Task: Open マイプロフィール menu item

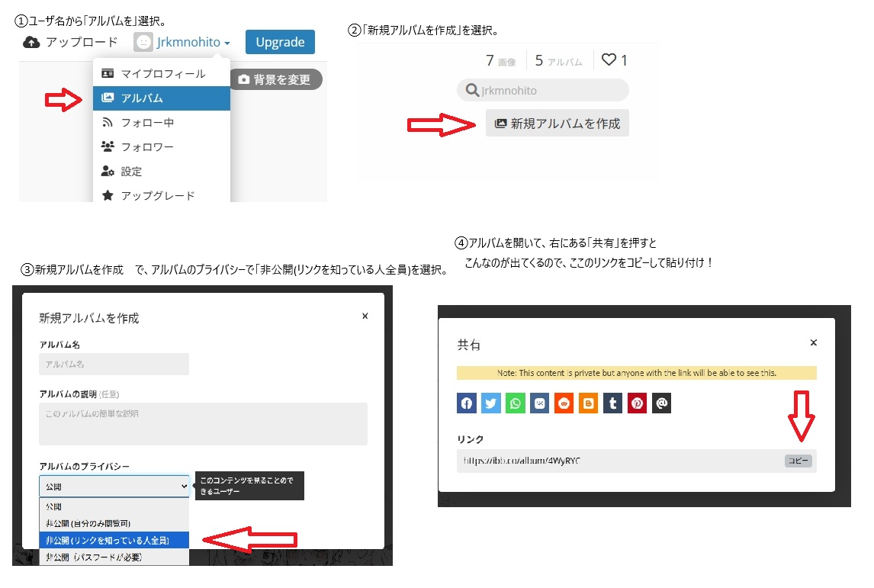Action: click(162, 74)
